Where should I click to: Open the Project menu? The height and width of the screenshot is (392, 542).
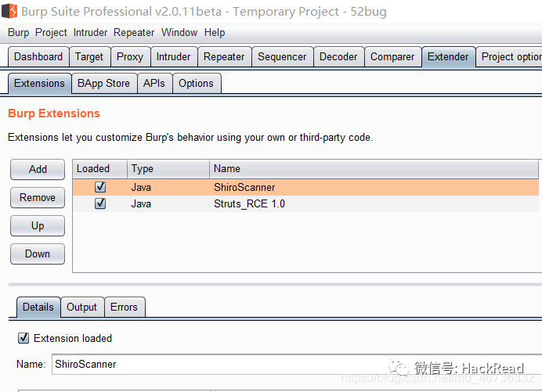point(51,32)
